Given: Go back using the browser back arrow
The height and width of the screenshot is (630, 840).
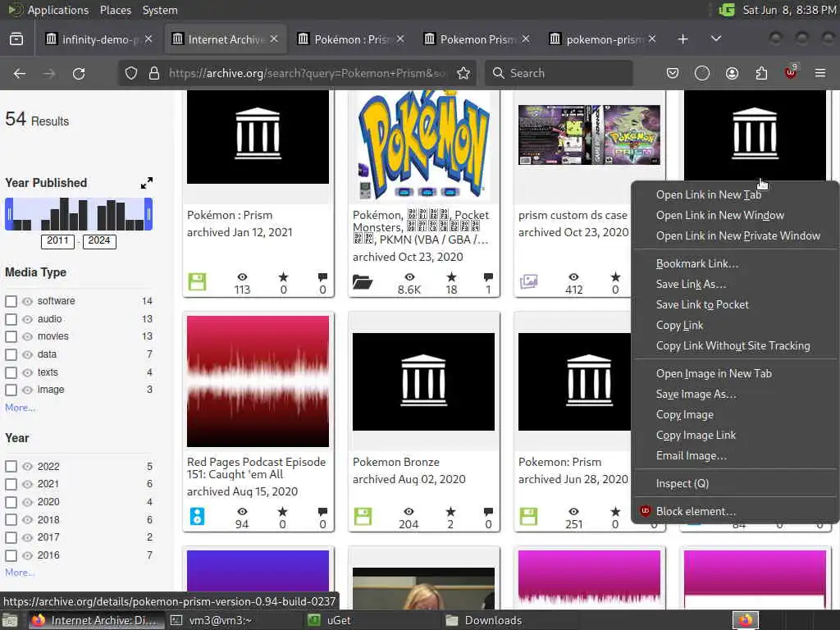Looking at the screenshot, I should pyautogui.click(x=20, y=73).
